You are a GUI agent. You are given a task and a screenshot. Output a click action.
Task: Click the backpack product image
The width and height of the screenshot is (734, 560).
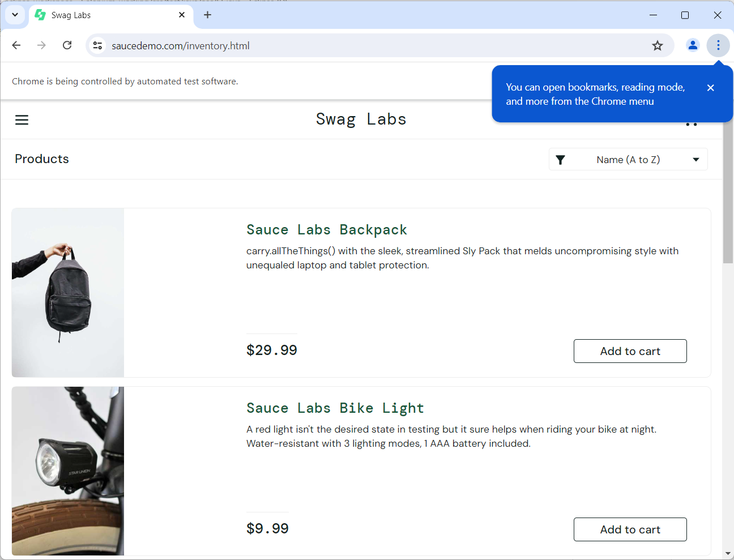pos(68,293)
